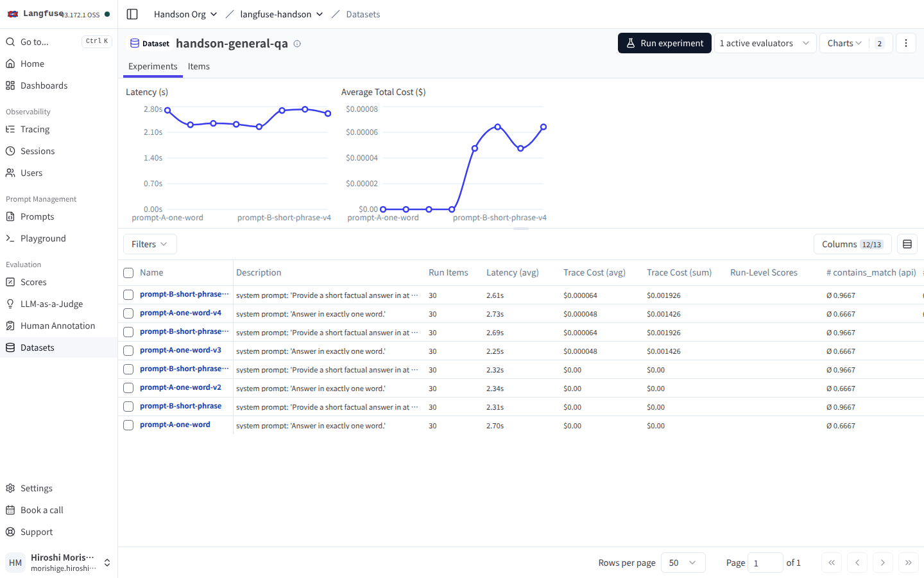The image size is (924, 578).
Task: Open the prompt-A-one-word-v4 experiment
Action: click(180, 313)
